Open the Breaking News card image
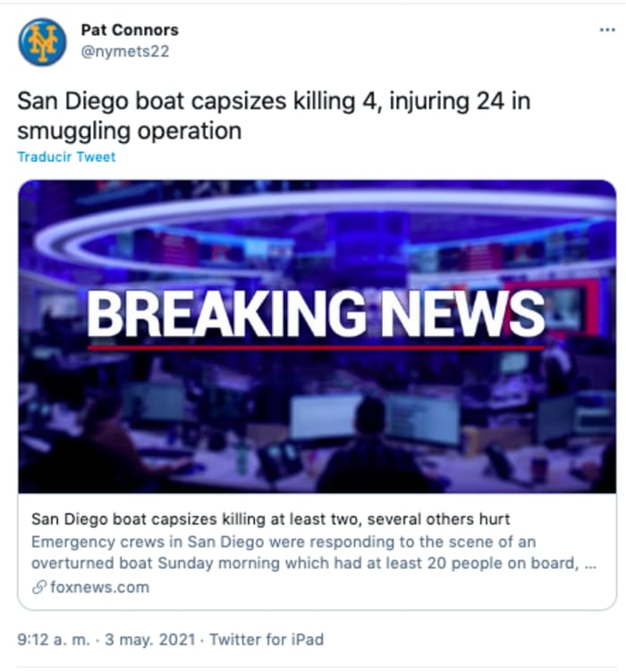The width and height of the screenshot is (626, 672). click(x=317, y=336)
